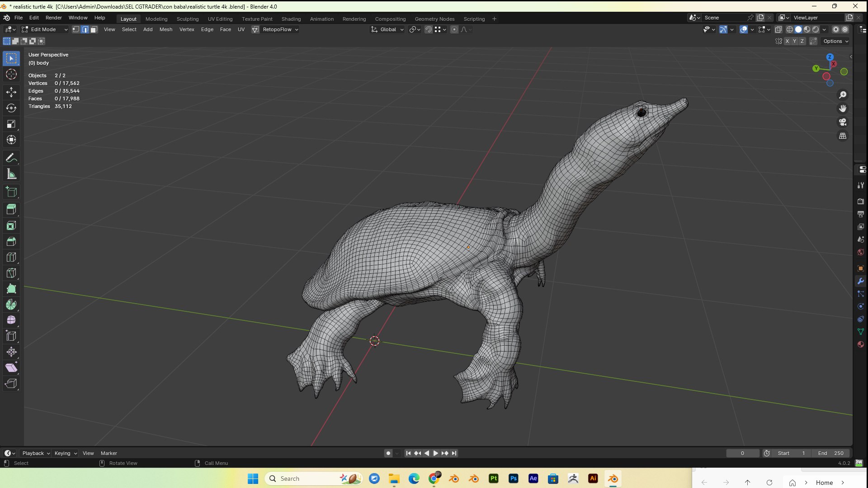868x488 pixels.
Task: Select the Annotate tool
Action: 11,158
